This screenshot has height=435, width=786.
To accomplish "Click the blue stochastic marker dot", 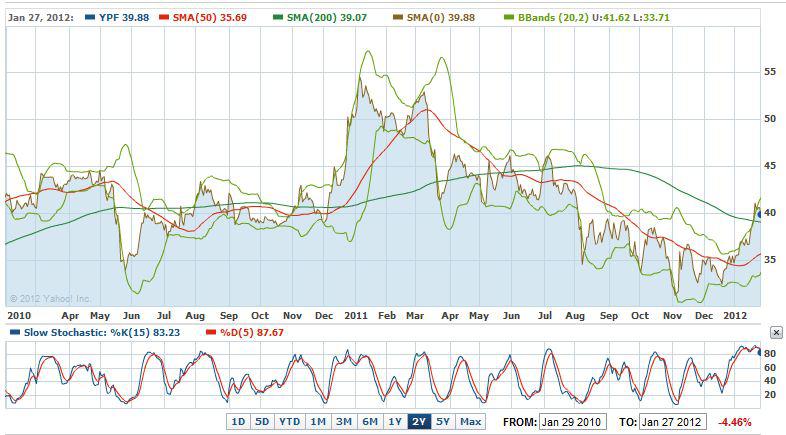I will point(760,353).
